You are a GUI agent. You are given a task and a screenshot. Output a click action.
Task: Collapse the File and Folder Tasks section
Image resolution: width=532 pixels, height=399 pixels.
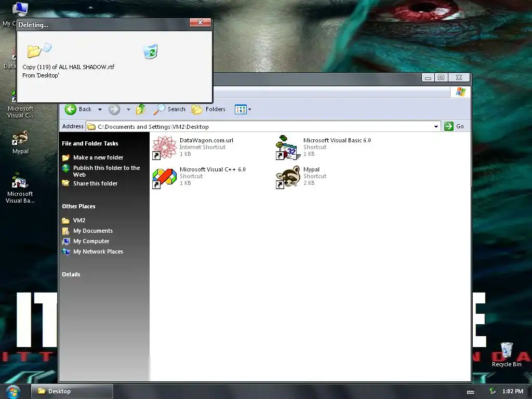pos(90,143)
